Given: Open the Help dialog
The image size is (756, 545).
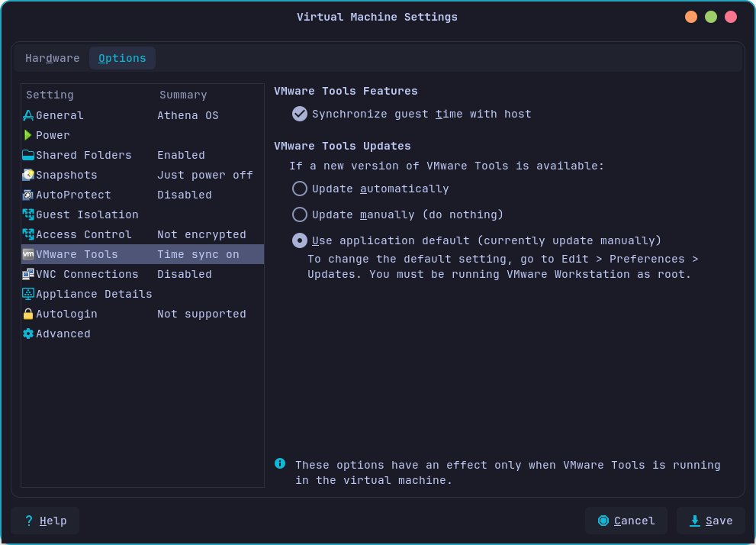Looking at the screenshot, I should pos(44,521).
